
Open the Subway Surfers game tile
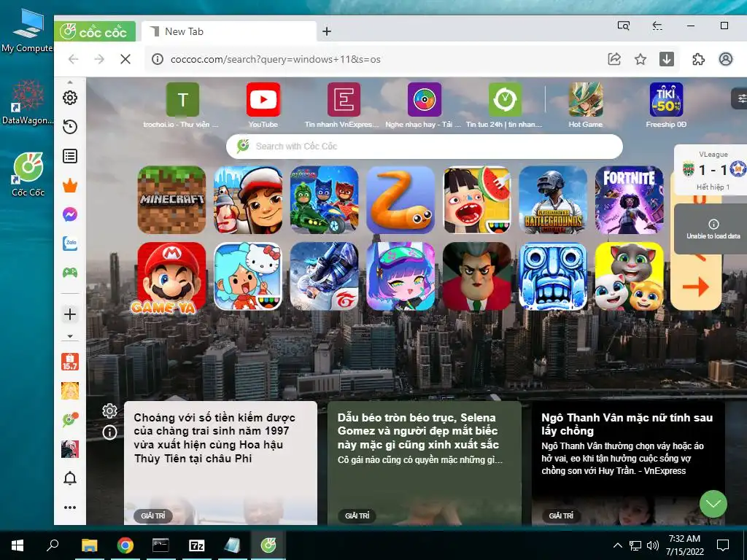tap(248, 200)
